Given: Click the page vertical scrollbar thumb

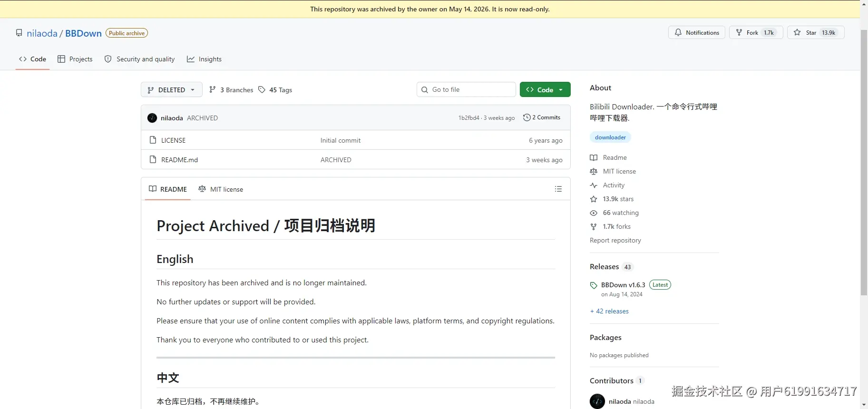Looking at the screenshot, I should tap(864, 162).
